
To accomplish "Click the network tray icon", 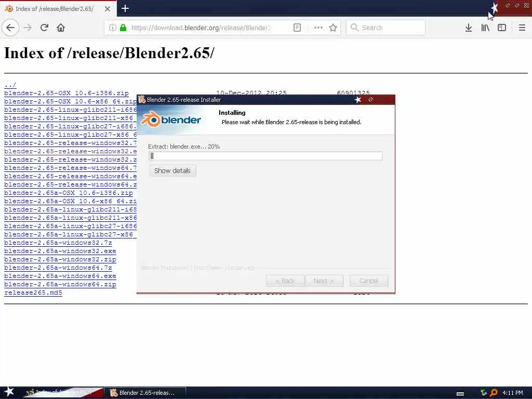I will (484, 393).
